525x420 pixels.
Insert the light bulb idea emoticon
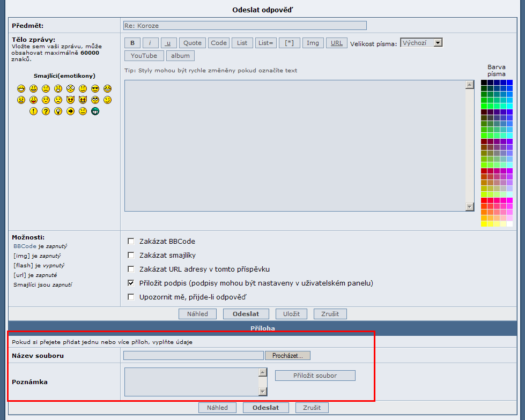[58, 111]
